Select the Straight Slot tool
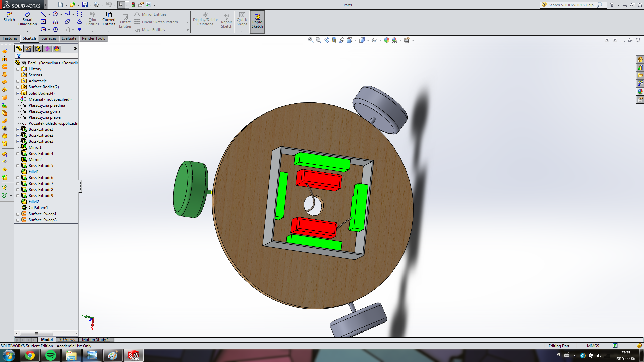Screen dimensions: 644x362 (x=43, y=29)
